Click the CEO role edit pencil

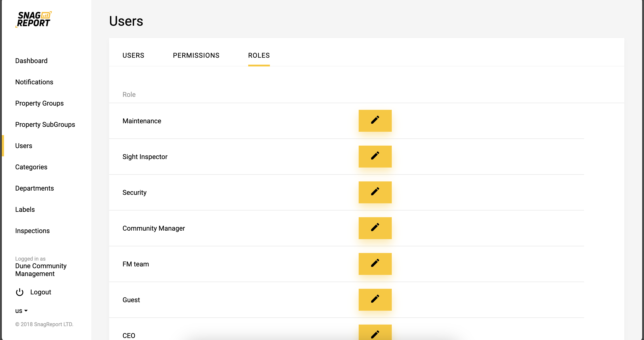tap(375, 333)
